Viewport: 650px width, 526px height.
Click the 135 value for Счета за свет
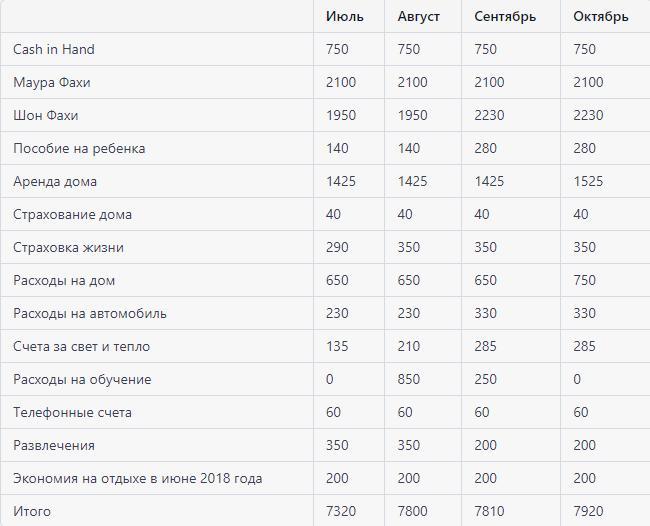(x=337, y=346)
